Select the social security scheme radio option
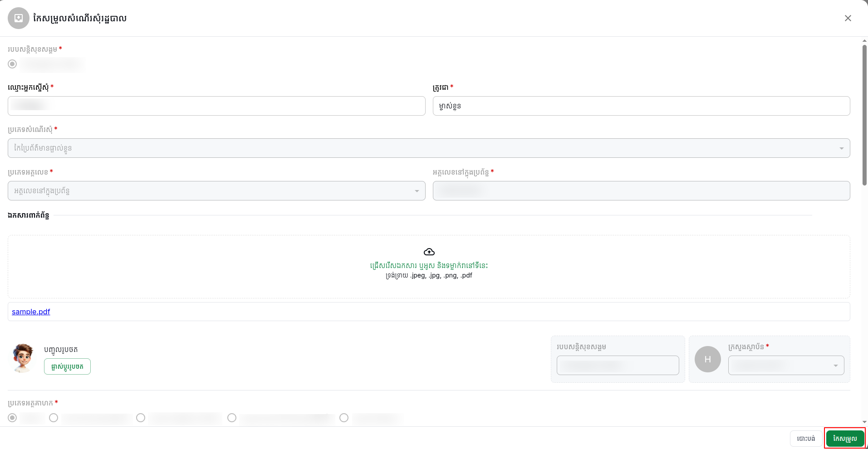Viewport: 868px width, 449px height. 12,64
